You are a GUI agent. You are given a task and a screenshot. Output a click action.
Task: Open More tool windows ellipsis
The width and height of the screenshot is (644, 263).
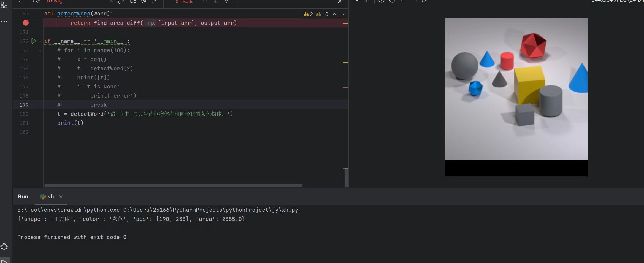click(x=4, y=22)
